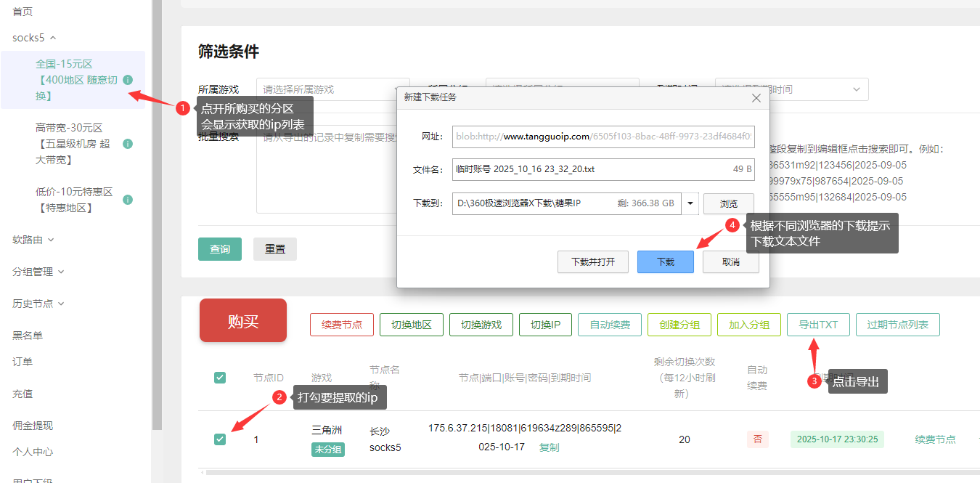Click the 导出TXT button

[x=818, y=325]
